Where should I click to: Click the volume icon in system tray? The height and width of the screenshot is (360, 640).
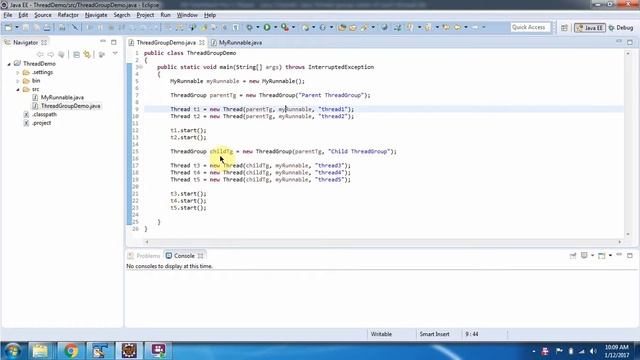click(x=593, y=351)
